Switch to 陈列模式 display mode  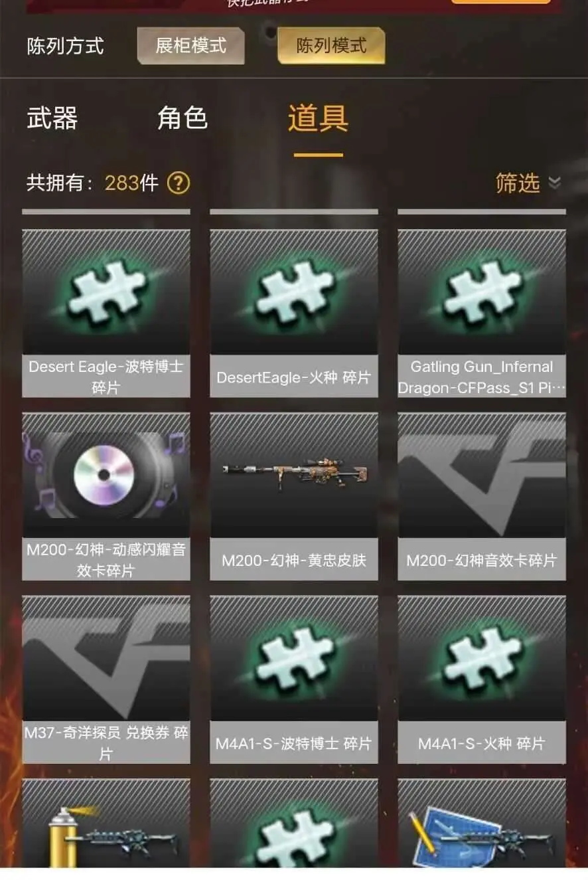point(331,46)
